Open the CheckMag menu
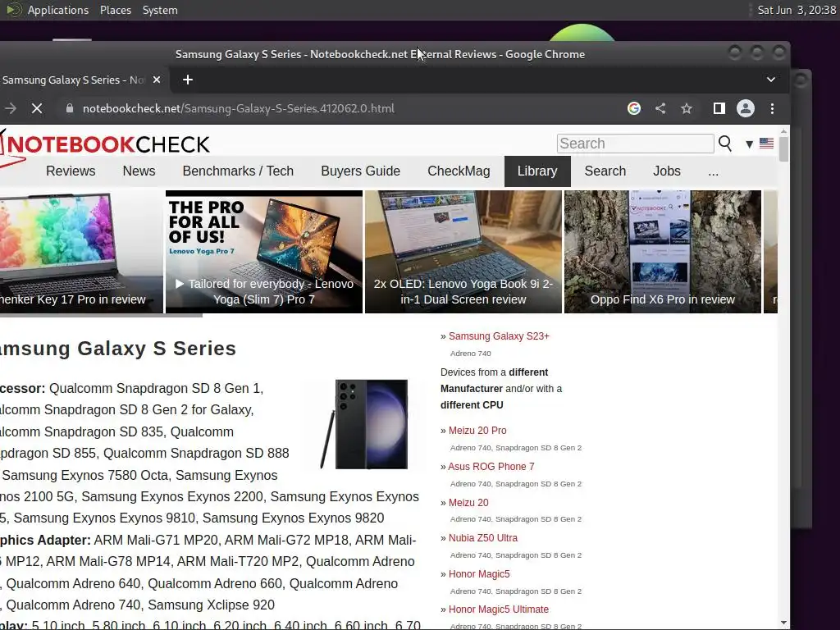This screenshot has width=840, height=630. [459, 171]
